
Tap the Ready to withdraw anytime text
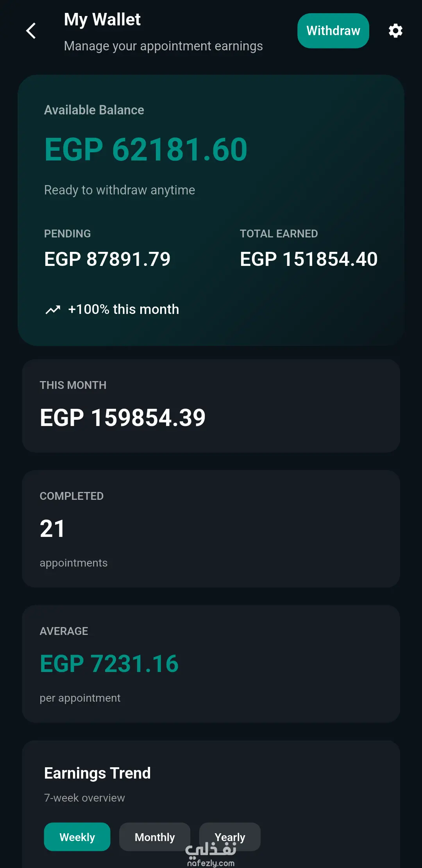point(120,190)
